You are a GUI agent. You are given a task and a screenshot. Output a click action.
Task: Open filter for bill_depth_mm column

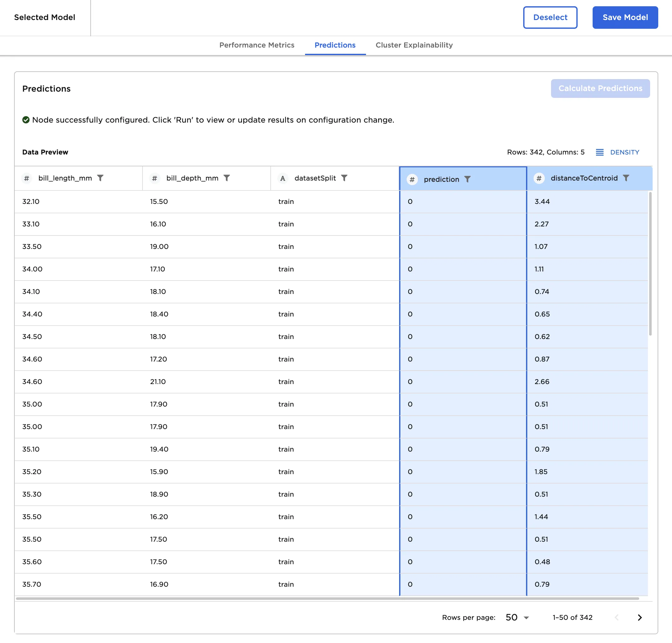coord(227,178)
